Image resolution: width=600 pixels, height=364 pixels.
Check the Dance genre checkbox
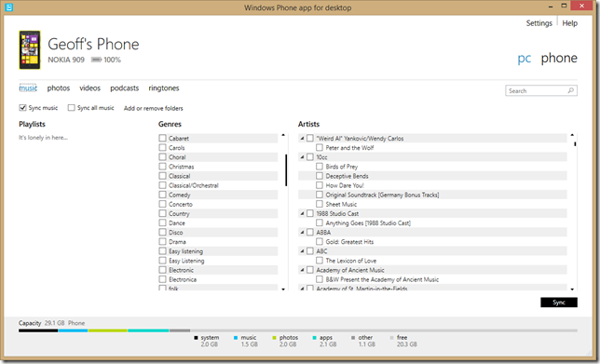[x=163, y=222]
